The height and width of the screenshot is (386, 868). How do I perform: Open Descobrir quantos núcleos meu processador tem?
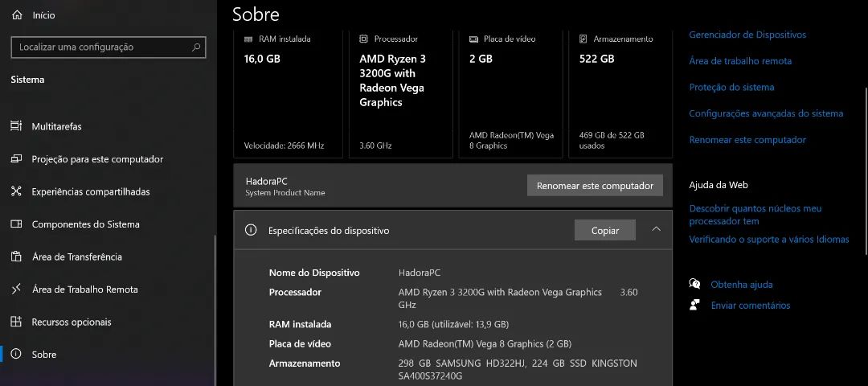[x=755, y=215]
